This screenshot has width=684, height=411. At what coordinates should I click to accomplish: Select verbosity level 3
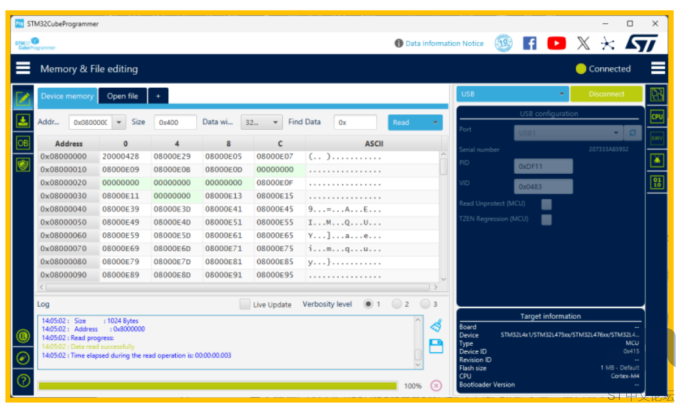(x=425, y=304)
